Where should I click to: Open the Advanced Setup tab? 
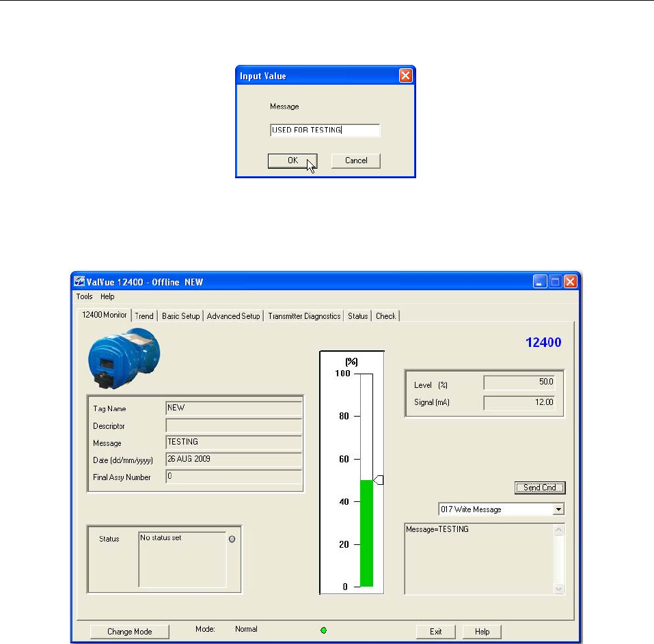coord(234,316)
